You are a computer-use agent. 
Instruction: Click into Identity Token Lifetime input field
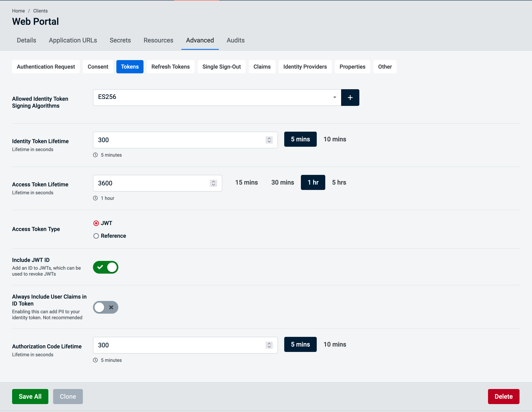(178, 140)
